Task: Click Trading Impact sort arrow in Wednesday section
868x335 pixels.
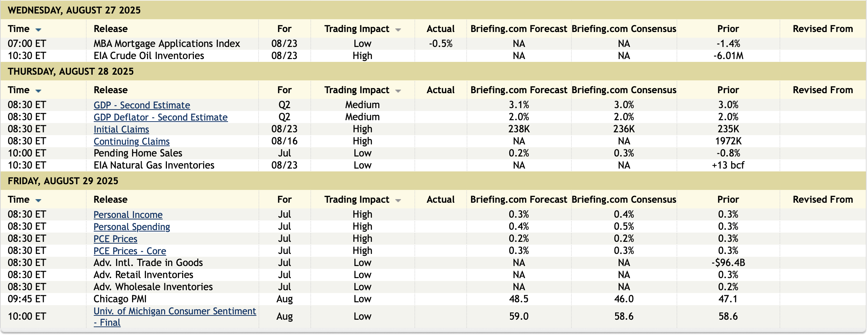Action: click(398, 30)
